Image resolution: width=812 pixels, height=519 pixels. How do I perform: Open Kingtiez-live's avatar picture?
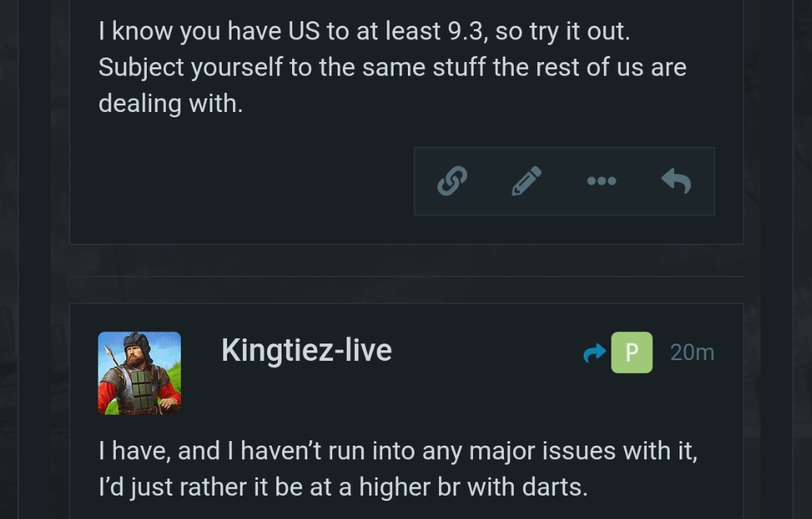[139, 373]
